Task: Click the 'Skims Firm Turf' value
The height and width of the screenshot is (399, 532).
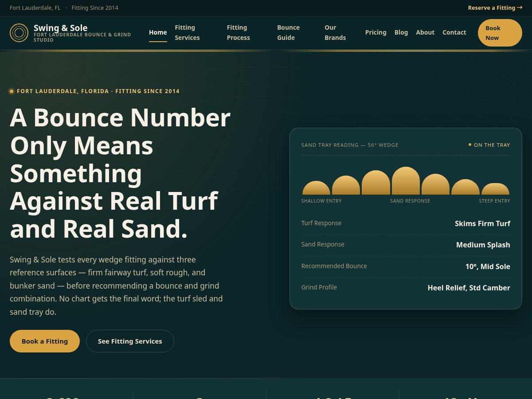Action: pyautogui.click(x=482, y=223)
